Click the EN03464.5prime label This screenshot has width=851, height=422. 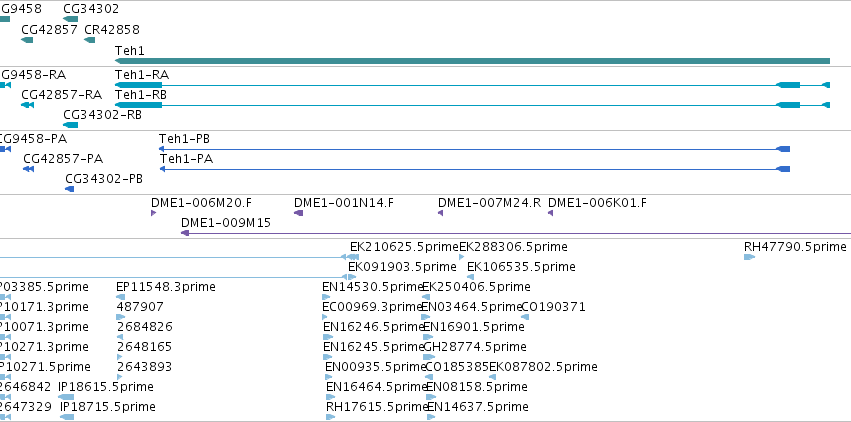(472, 307)
